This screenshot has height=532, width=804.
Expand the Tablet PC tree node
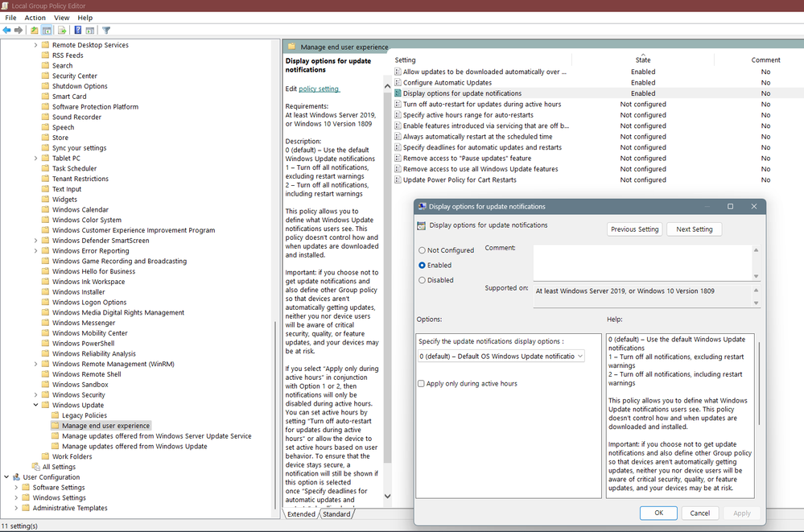(x=36, y=158)
